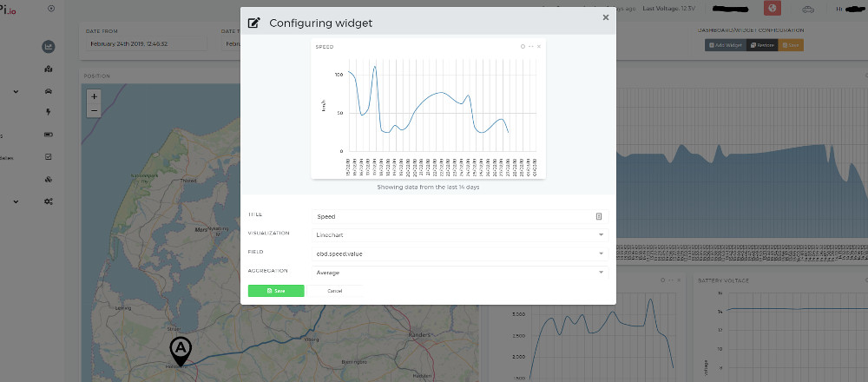Open the lightning bolt icon in sidebar
This screenshot has height=382, width=868.
pos(48,112)
